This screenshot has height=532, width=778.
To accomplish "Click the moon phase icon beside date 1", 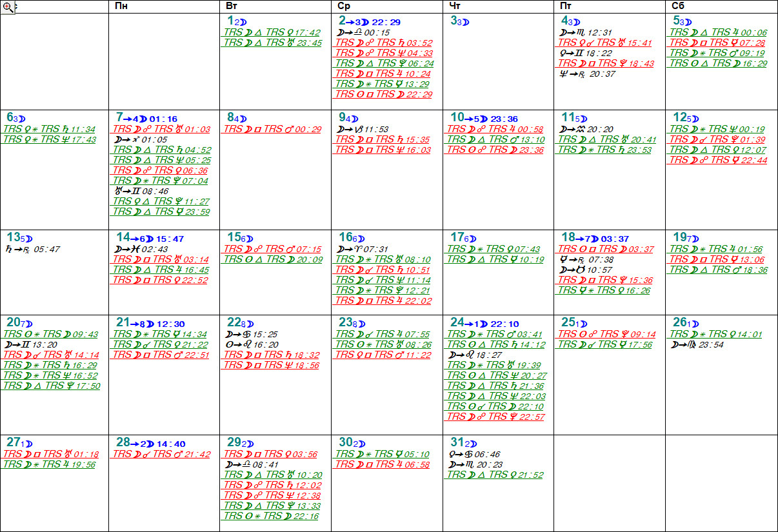I will click(x=243, y=22).
